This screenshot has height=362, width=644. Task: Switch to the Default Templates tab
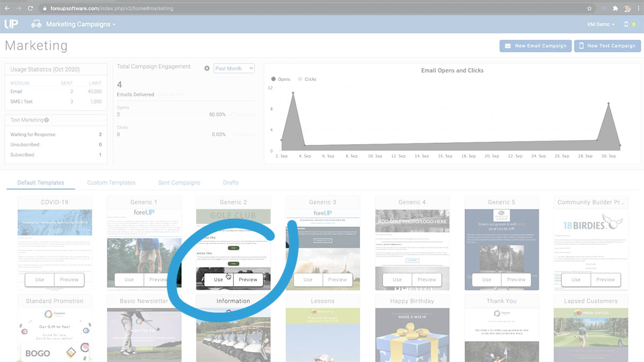(41, 183)
